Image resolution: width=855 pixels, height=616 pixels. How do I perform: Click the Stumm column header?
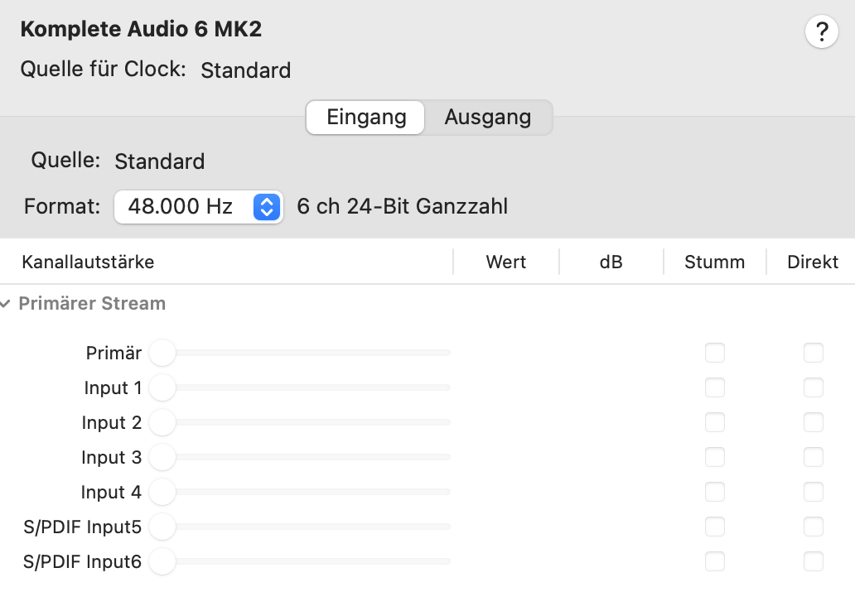pyautogui.click(x=714, y=262)
